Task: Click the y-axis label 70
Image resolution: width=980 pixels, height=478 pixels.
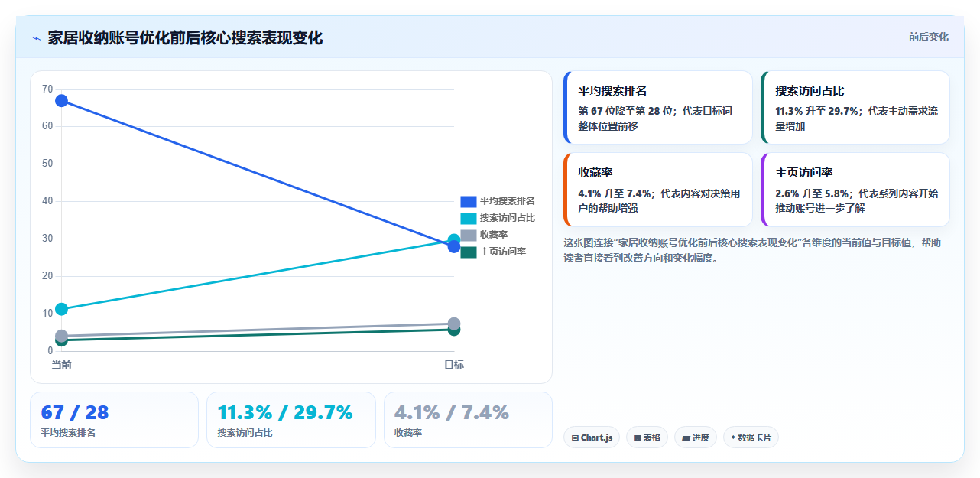Action: (47, 89)
